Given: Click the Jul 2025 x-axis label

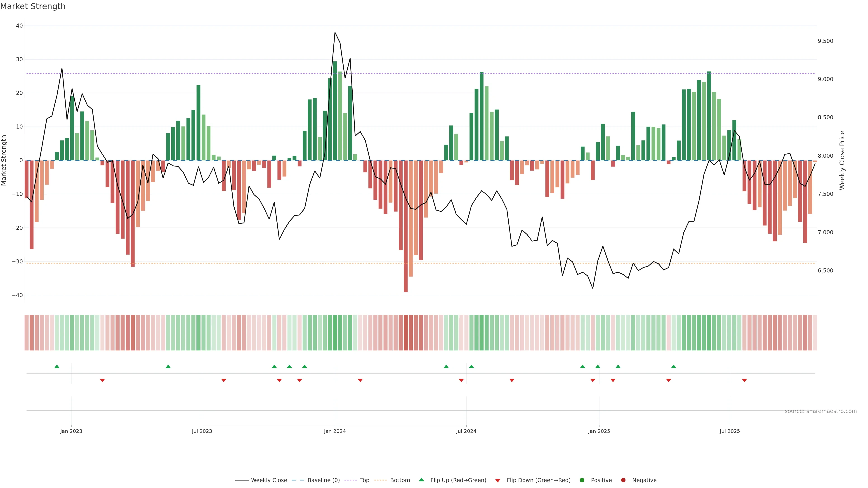Looking at the screenshot, I should [729, 431].
